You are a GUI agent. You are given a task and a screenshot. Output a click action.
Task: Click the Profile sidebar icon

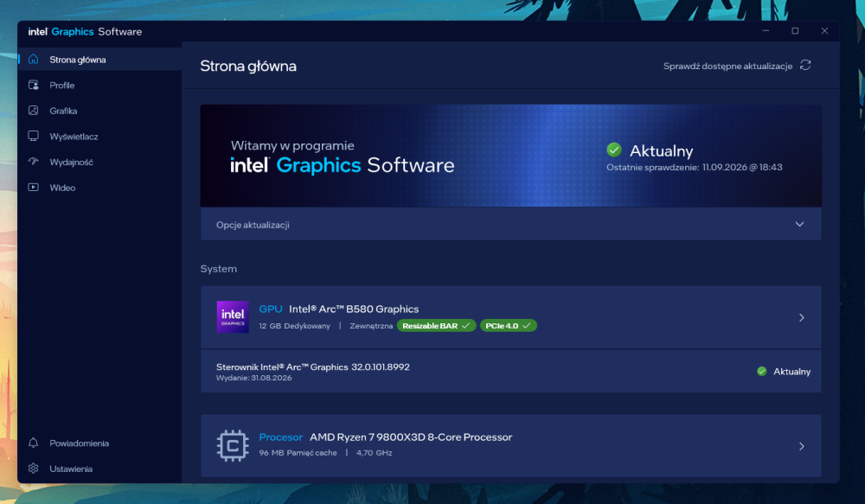coord(33,85)
